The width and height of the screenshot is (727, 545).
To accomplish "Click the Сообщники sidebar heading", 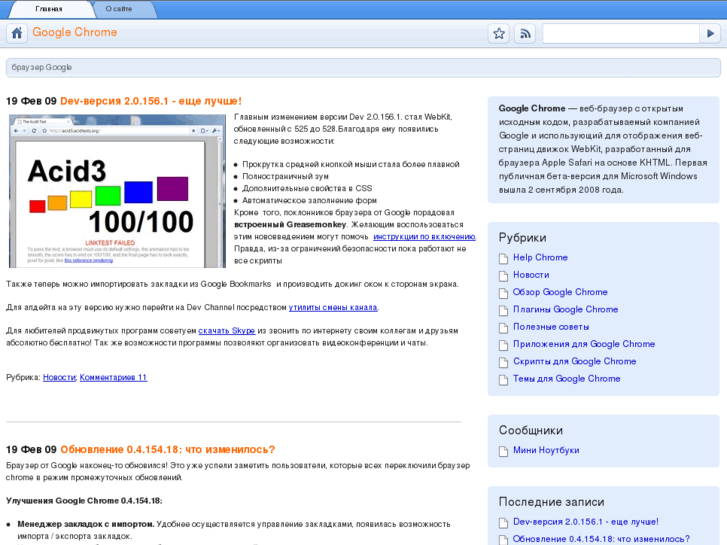I will (x=531, y=430).
